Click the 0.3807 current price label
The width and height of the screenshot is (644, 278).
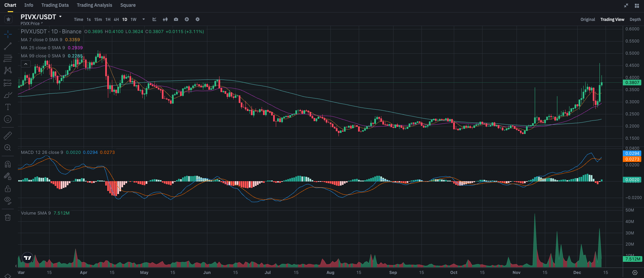point(632,83)
